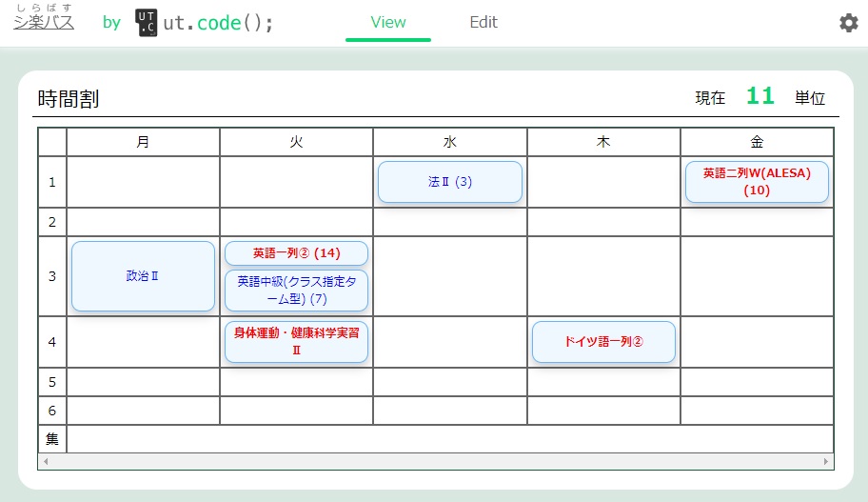Open the settings gear icon

[x=848, y=23]
